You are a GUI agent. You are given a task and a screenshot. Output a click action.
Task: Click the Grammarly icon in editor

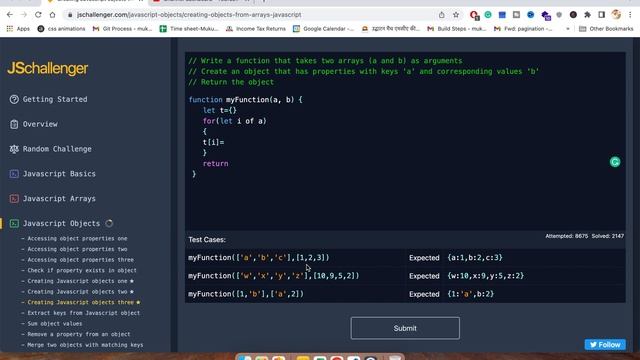pyautogui.click(x=615, y=162)
